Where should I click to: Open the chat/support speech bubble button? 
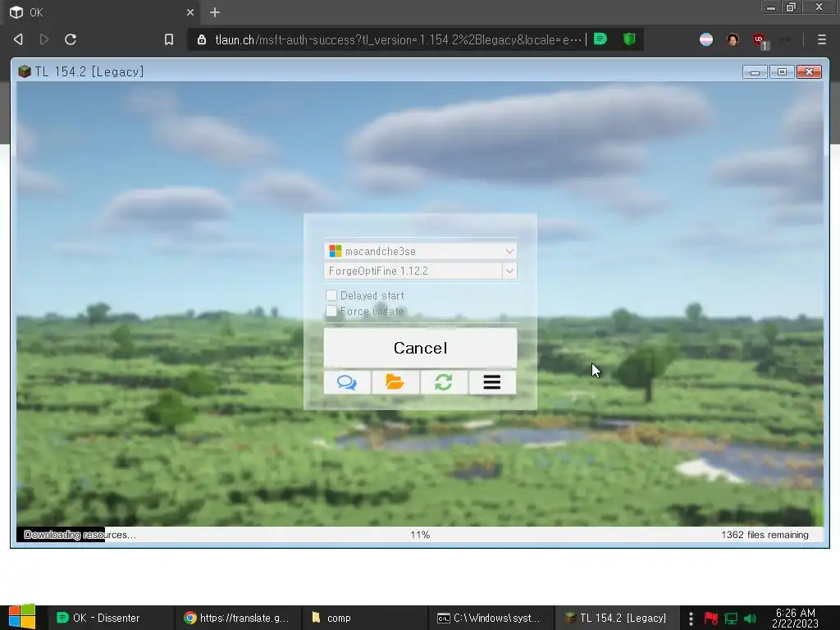point(347,382)
